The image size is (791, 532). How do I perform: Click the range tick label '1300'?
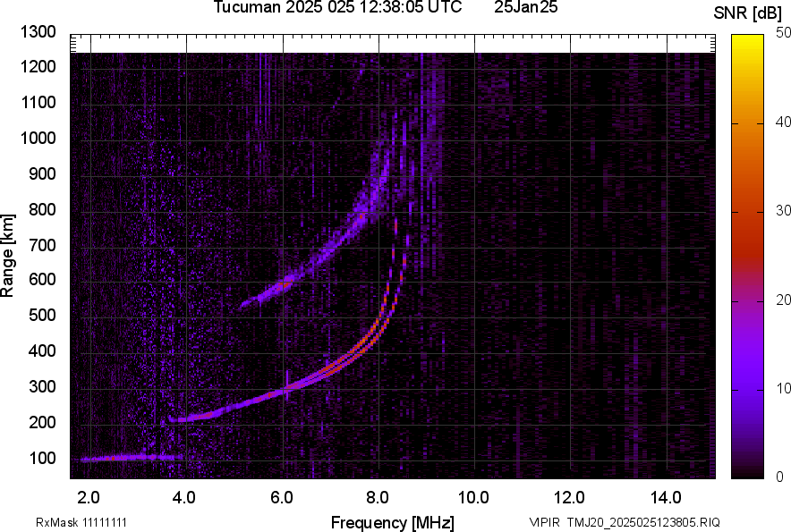(38, 32)
